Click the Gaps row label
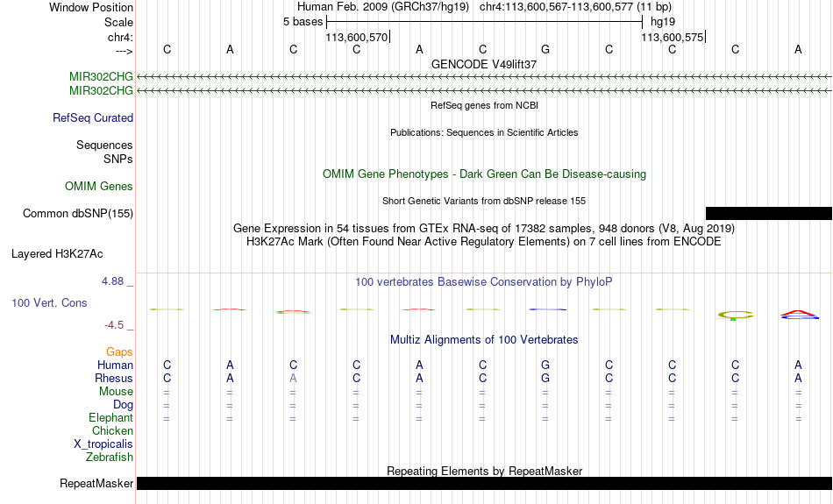The height and width of the screenshot is (504, 833). (x=119, y=352)
